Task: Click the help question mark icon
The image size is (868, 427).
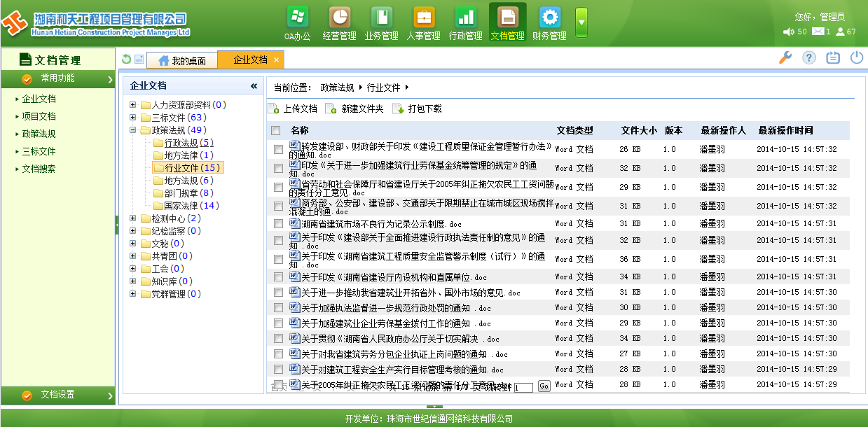Action: click(809, 58)
